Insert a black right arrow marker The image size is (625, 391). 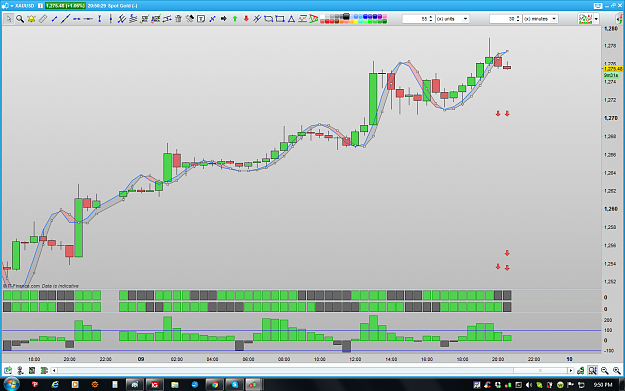tap(224, 19)
